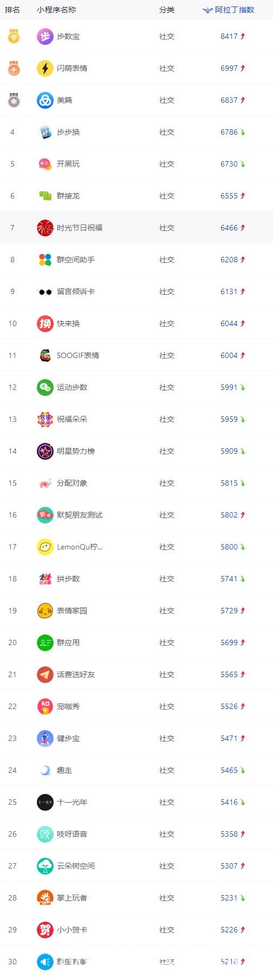Click the 社交 category of 明星势力榜
The image size is (273, 980).
167,451
